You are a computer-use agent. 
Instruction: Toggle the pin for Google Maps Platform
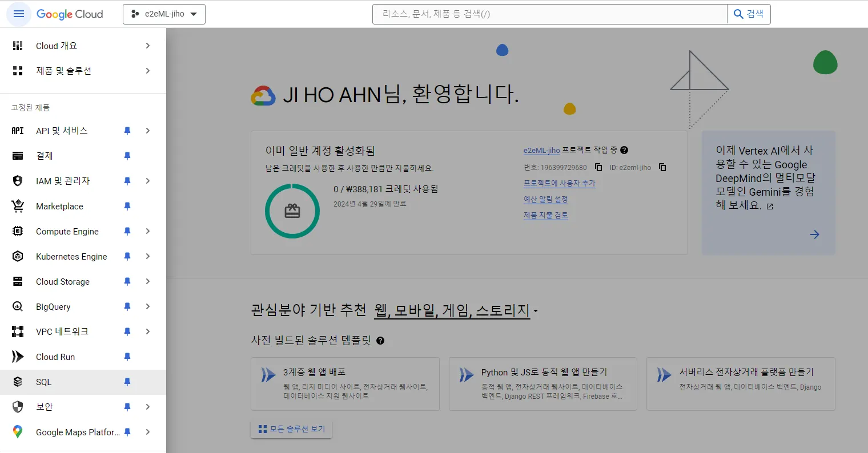127,432
